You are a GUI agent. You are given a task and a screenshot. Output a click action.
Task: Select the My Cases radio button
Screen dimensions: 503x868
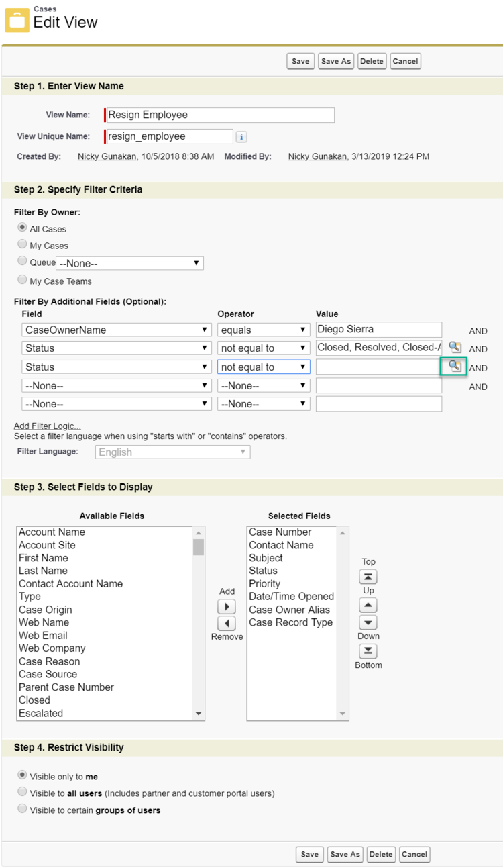23,245
